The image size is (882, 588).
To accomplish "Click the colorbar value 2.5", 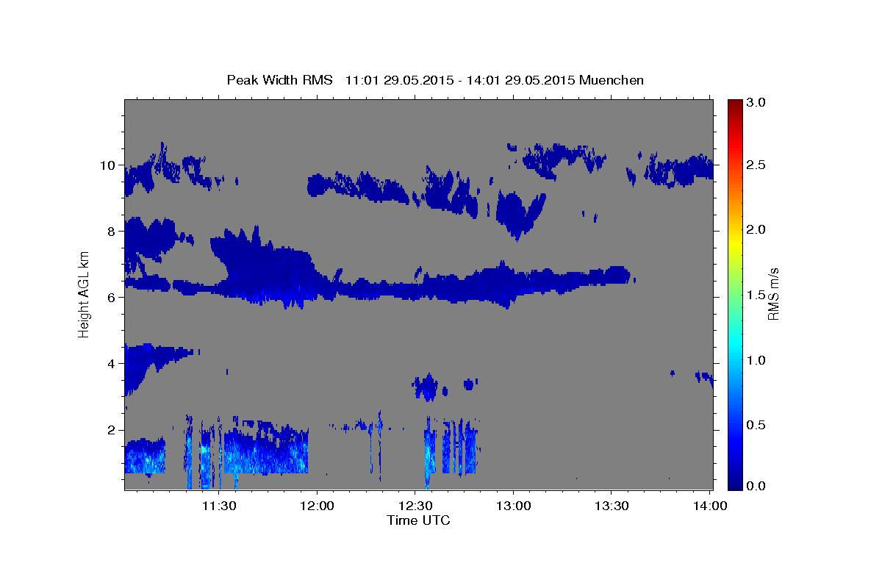I will click(756, 165).
